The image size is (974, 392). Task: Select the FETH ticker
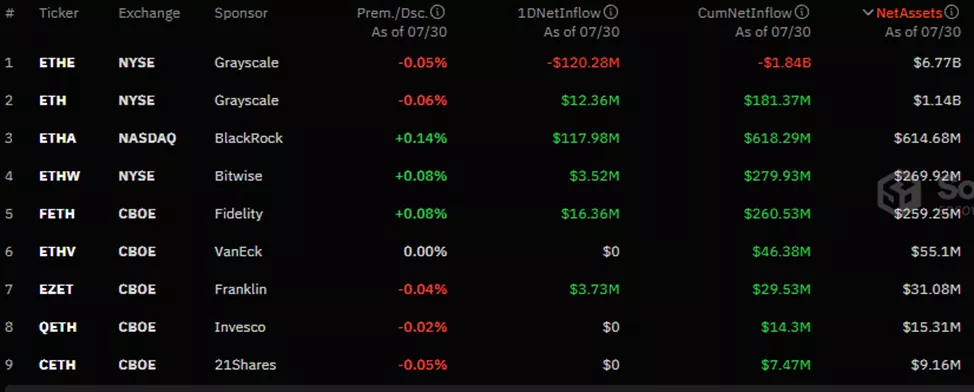click(57, 214)
